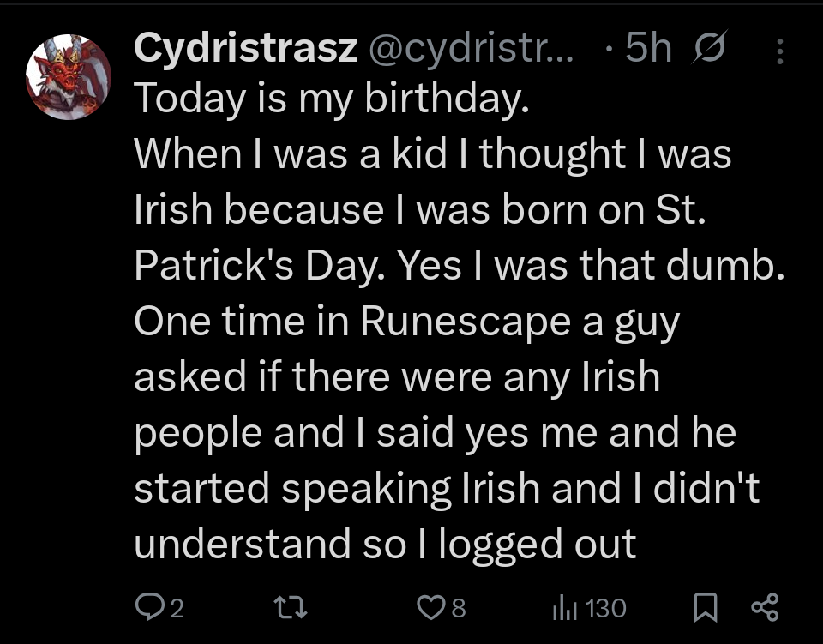Like the tweet with heart icon
Viewport: 823px width, 644px height.
429,608
